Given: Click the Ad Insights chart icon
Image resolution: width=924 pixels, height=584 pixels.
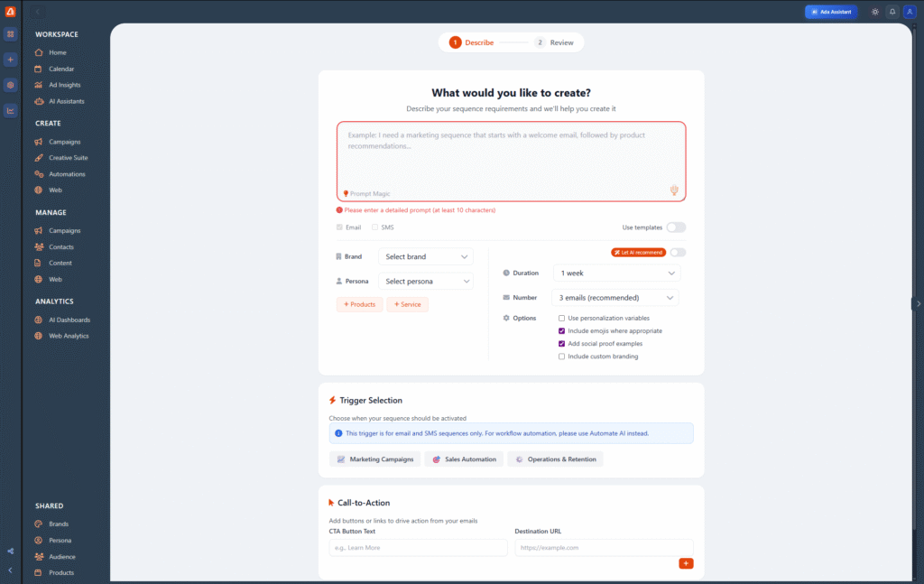Looking at the screenshot, I should click(x=39, y=85).
